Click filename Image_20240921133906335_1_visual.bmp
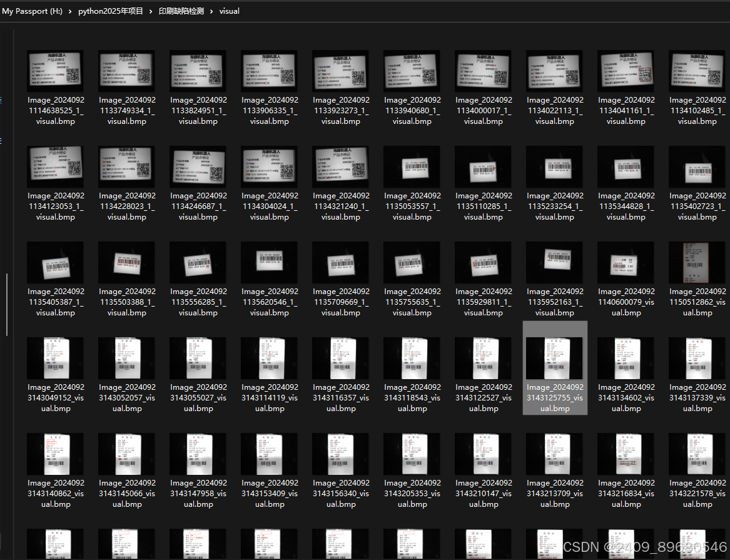This screenshot has height=560, width=730. click(x=270, y=111)
